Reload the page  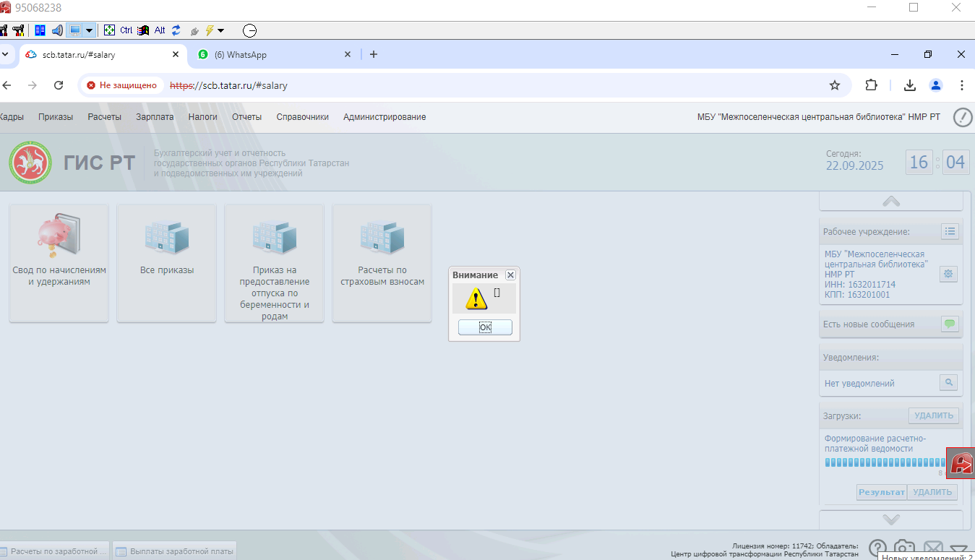coord(59,85)
